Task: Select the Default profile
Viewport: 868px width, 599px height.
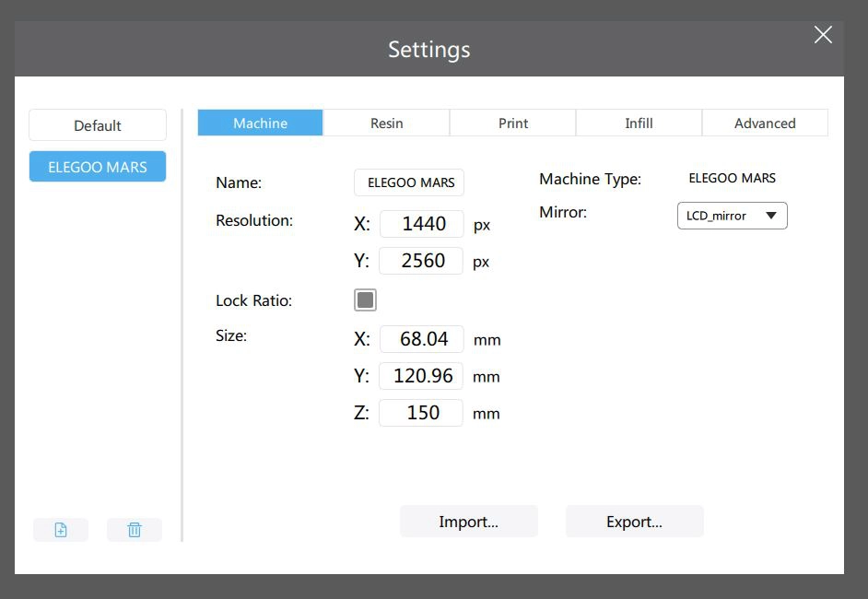Action: (x=98, y=125)
